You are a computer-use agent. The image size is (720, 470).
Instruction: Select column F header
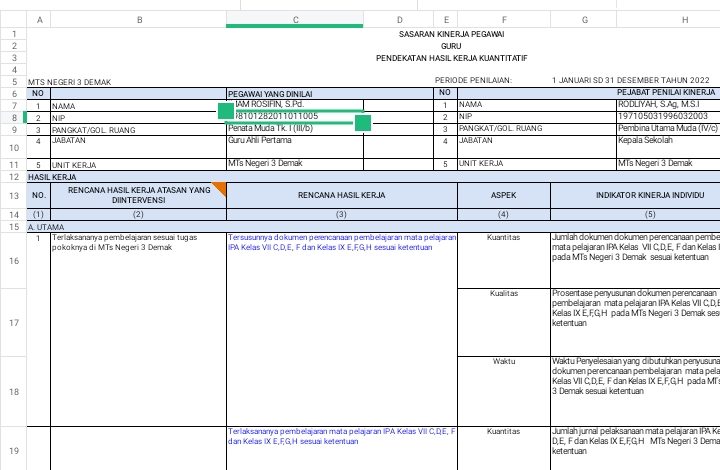[x=504, y=20]
